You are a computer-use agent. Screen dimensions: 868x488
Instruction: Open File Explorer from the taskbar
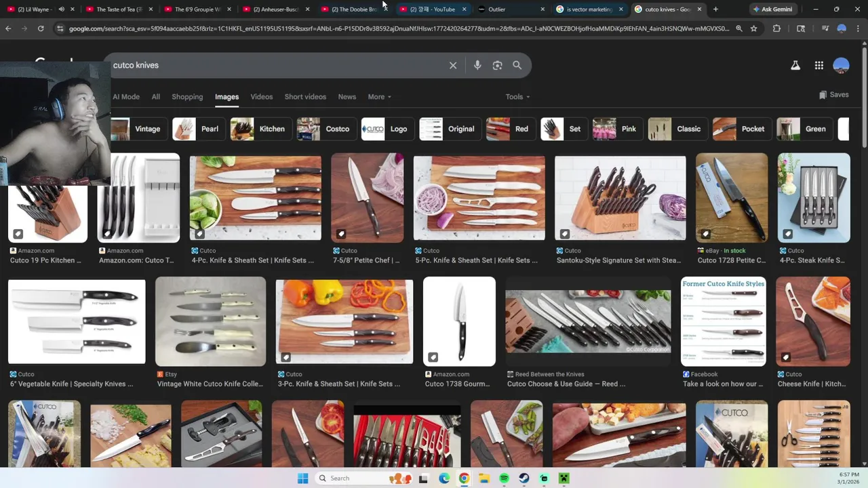pyautogui.click(x=484, y=478)
